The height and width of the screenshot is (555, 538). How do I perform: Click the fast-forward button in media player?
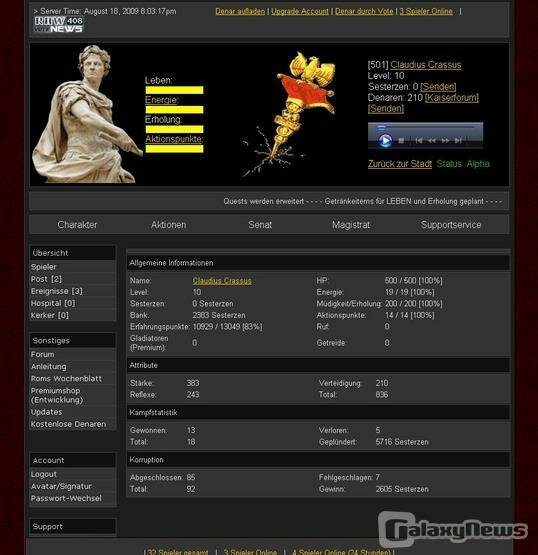point(445,141)
